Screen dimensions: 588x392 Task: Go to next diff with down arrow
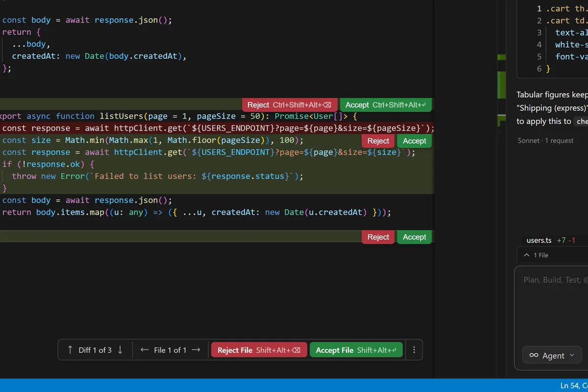point(120,350)
